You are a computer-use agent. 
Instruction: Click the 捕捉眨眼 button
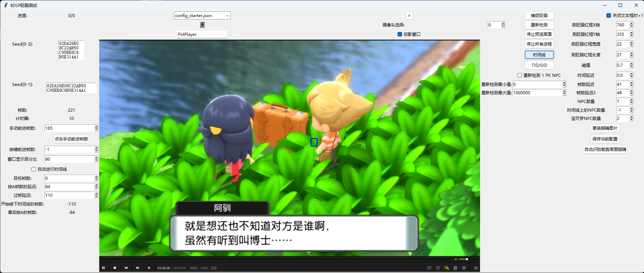[539, 16]
